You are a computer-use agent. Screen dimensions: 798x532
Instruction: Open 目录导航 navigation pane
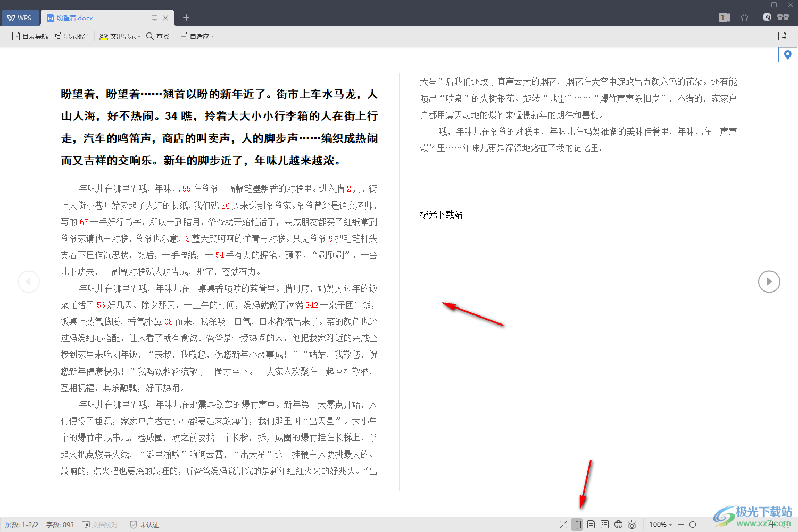(x=30, y=36)
